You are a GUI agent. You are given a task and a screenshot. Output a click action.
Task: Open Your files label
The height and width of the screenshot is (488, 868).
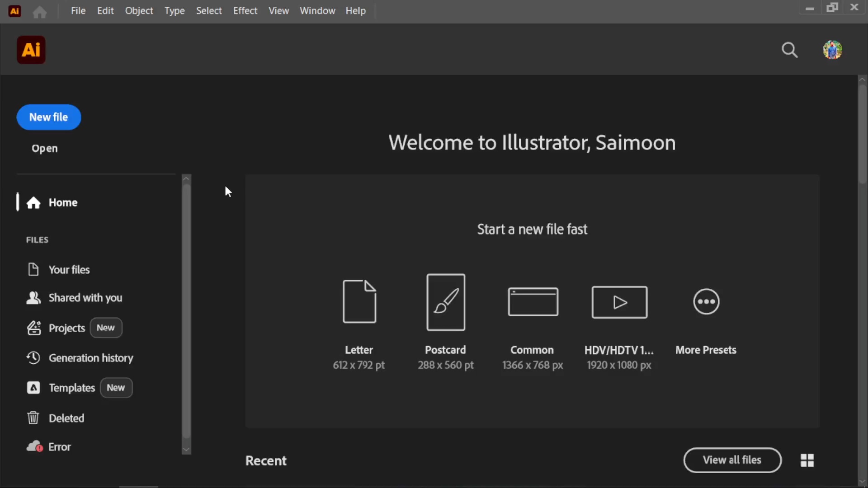tap(69, 270)
